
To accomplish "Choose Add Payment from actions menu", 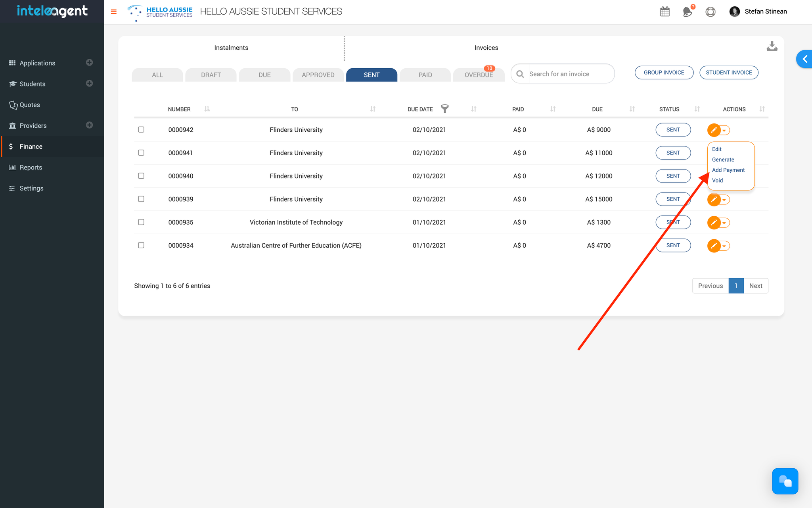I will [728, 170].
